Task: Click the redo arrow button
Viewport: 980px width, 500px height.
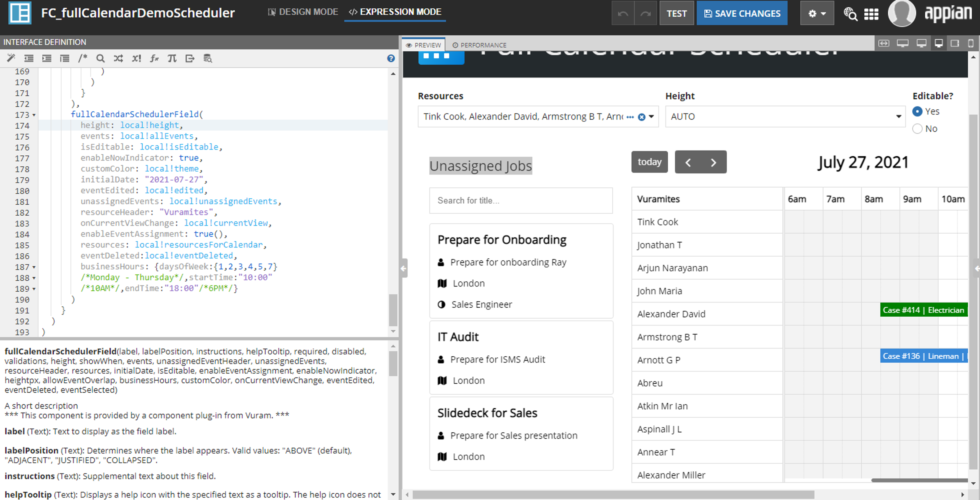Action: 646,13
